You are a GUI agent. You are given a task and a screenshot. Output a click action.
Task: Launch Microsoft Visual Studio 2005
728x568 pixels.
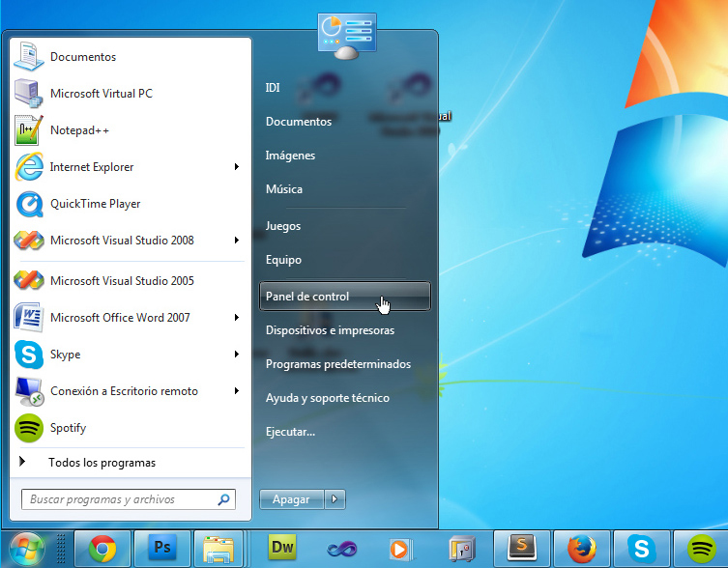tap(121, 281)
